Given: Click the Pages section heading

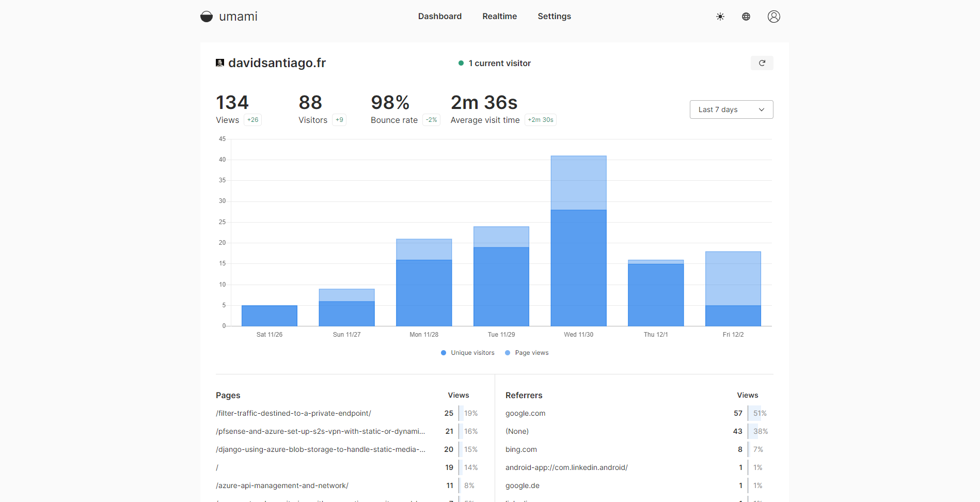Looking at the screenshot, I should pyautogui.click(x=228, y=395).
